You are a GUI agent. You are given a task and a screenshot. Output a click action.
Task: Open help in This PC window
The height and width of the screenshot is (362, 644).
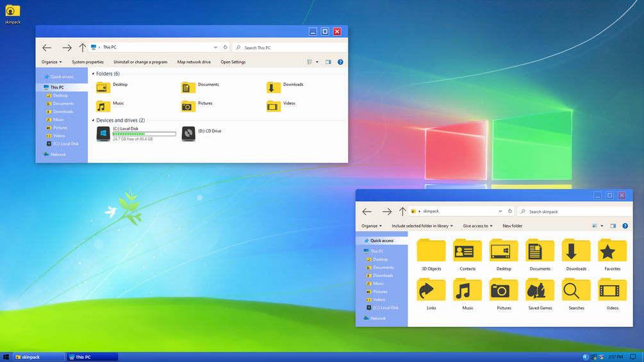point(340,62)
